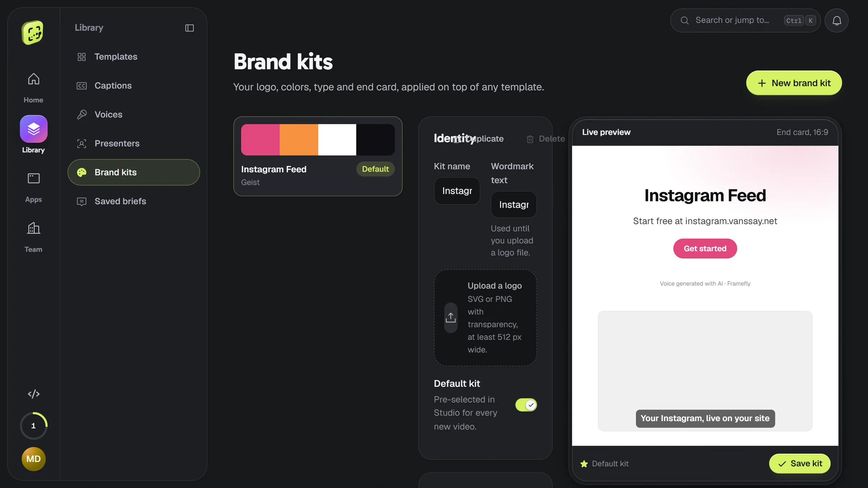Screen dimensions: 868x488
Task: Open Voices in the Library menu
Action: pos(133,115)
